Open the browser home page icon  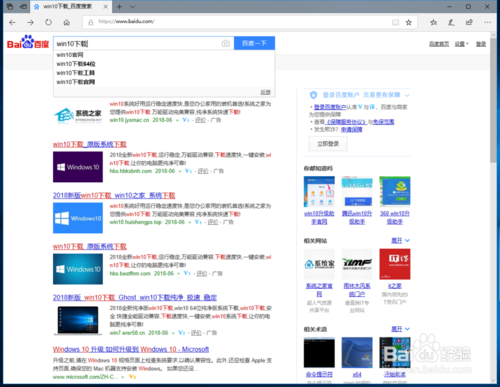click(67, 22)
